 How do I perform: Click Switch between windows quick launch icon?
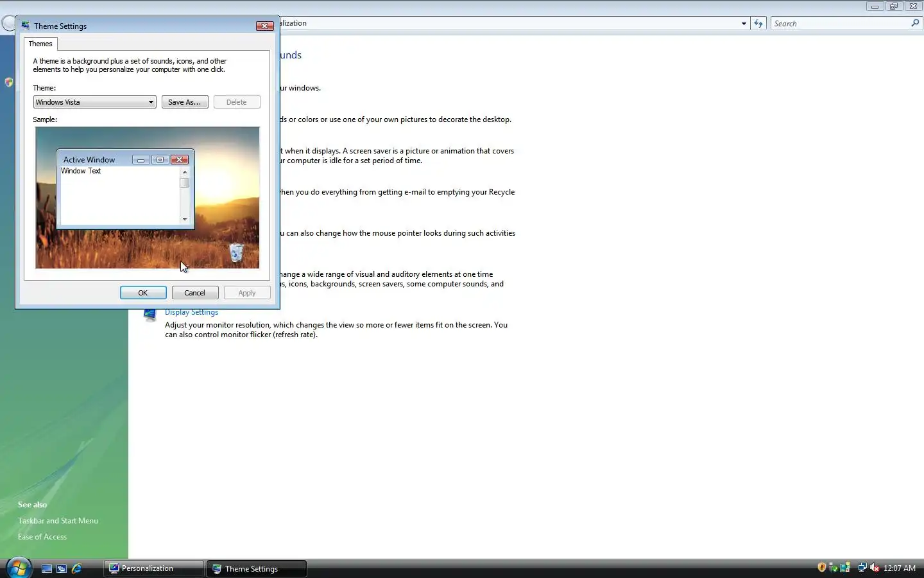[62, 568]
